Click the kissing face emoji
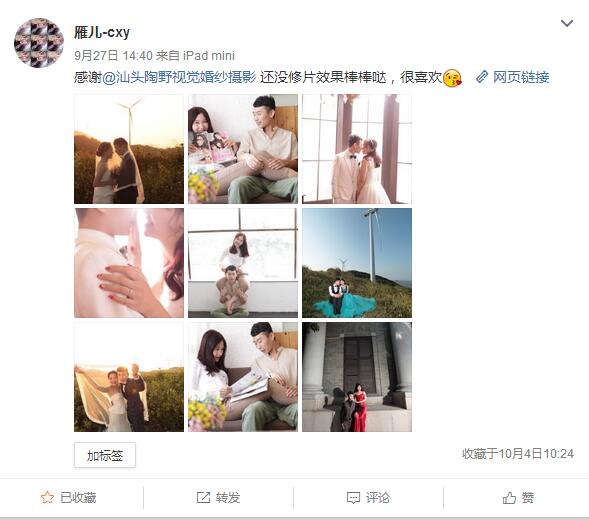 452,78
